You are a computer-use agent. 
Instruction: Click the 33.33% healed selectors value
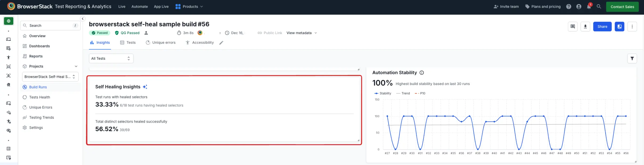(x=107, y=104)
